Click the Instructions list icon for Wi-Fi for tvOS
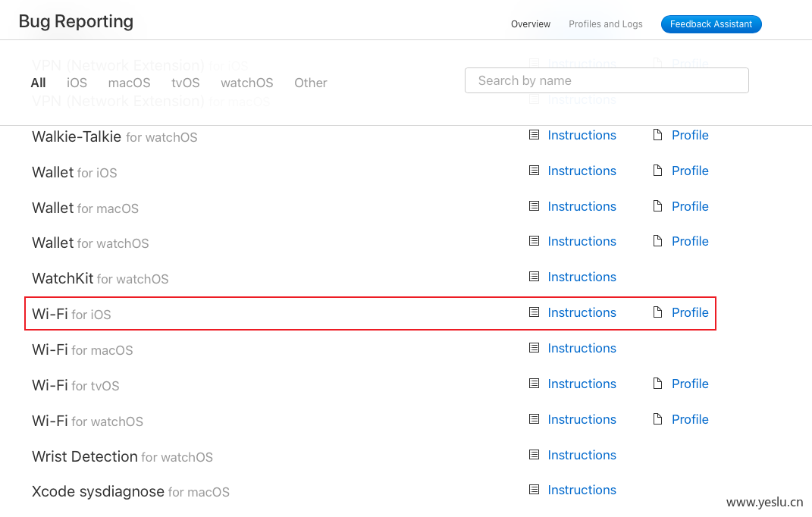812x517 pixels. point(534,384)
